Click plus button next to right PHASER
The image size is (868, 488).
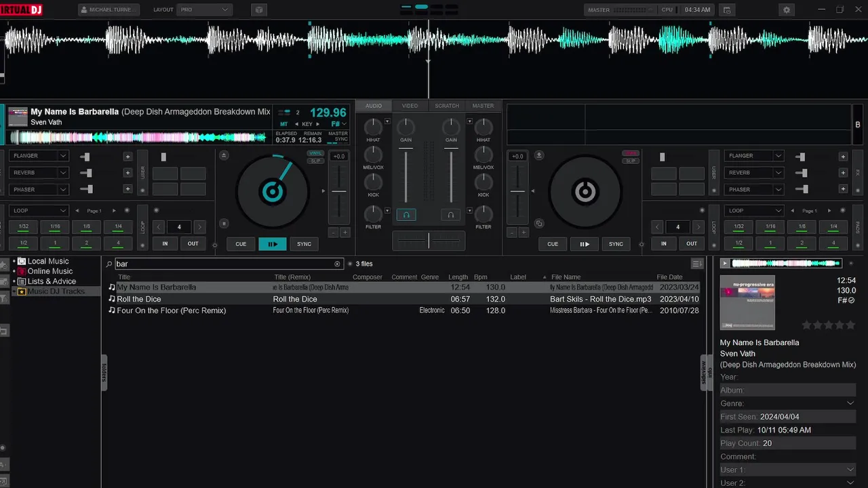[843, 190]
